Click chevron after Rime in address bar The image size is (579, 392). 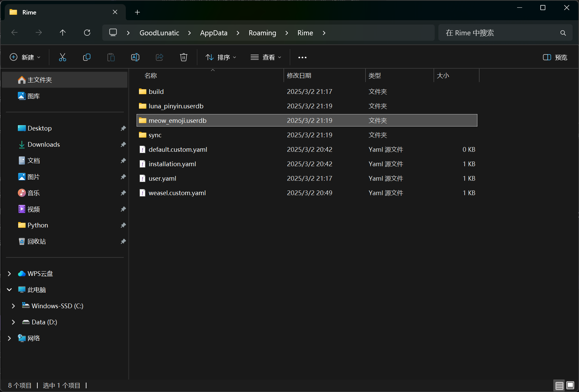click(x=324, y=33)
